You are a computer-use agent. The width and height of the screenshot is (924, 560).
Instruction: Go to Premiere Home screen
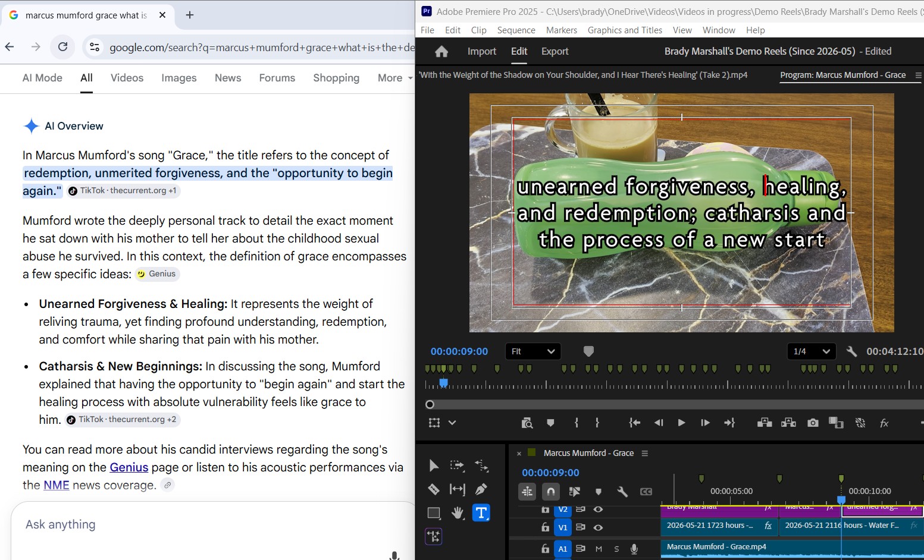(441, 52)
